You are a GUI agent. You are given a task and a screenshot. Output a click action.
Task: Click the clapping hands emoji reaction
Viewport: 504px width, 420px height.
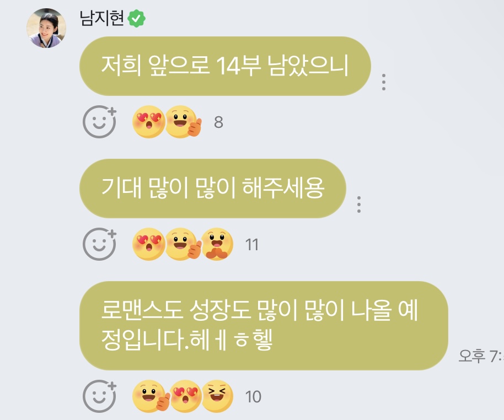click(218, 244)
